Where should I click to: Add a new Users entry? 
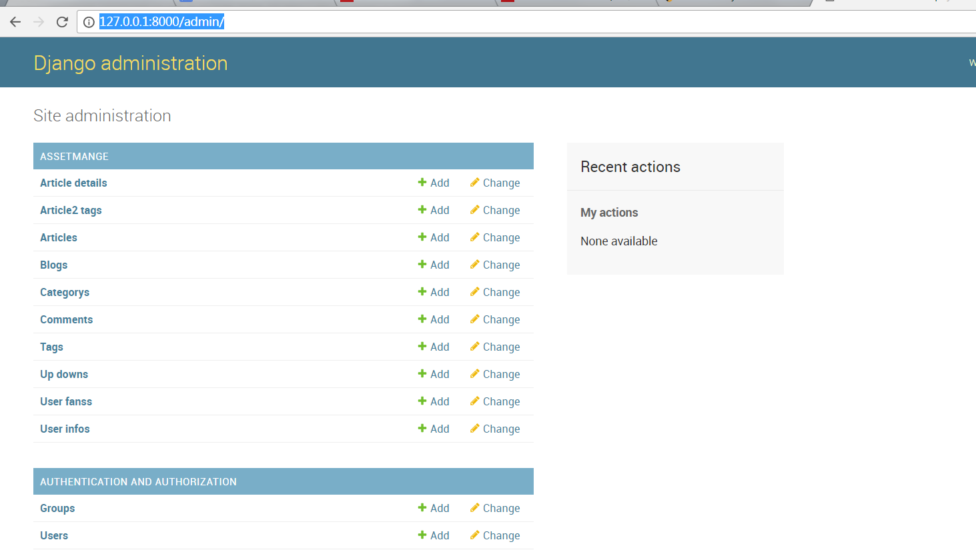click(434, 535)
